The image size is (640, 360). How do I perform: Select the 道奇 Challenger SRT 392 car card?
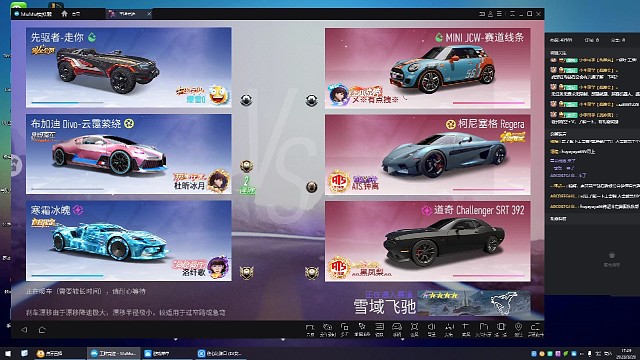(x=428, y=241)
